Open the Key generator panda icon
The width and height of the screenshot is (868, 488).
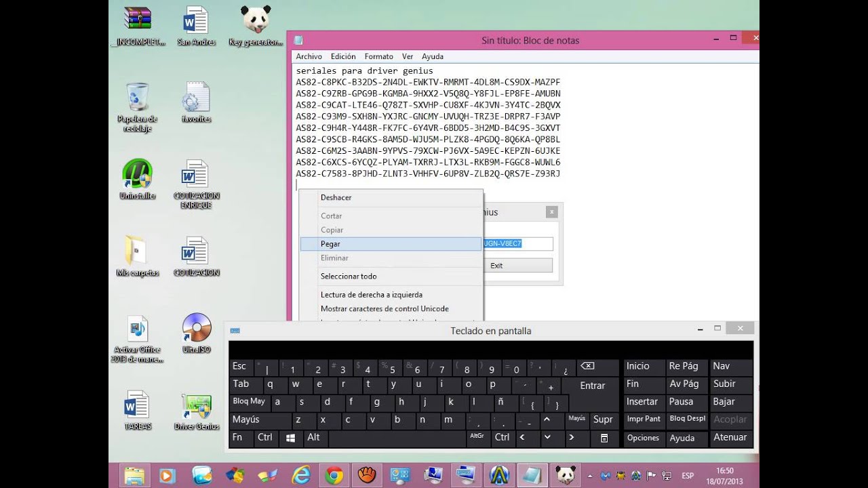(256, 21)
